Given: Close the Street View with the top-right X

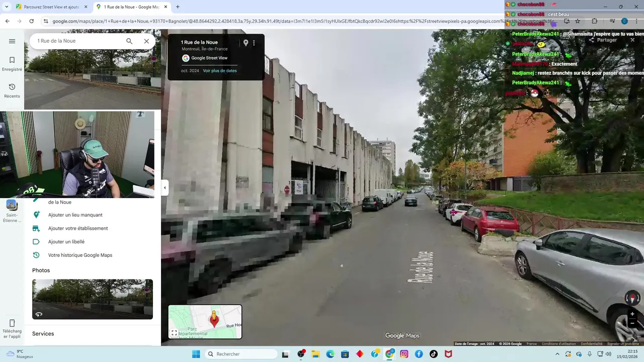Looking at the screenshot, I should coord(632,40).
